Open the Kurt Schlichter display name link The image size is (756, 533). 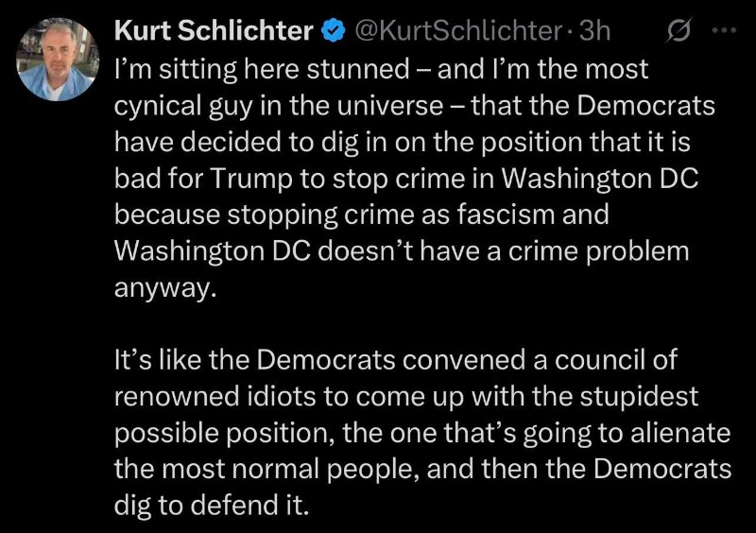214,31
